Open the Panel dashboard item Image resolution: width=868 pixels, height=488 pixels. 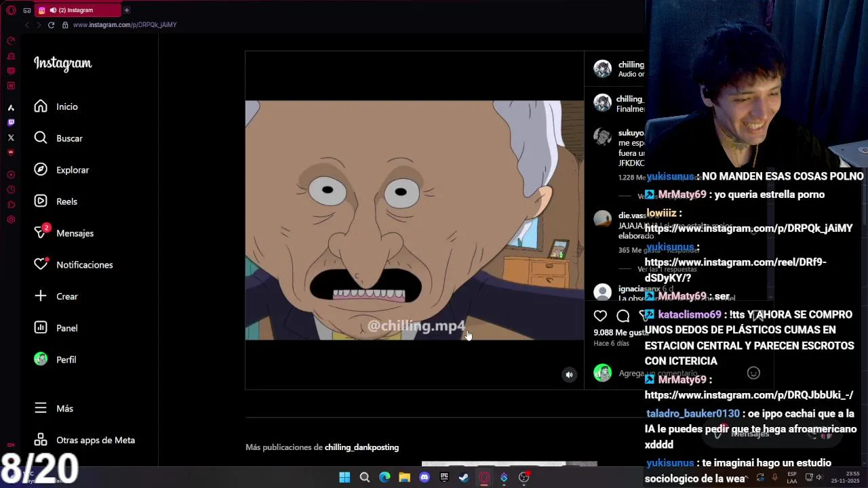tap(56, 328)
